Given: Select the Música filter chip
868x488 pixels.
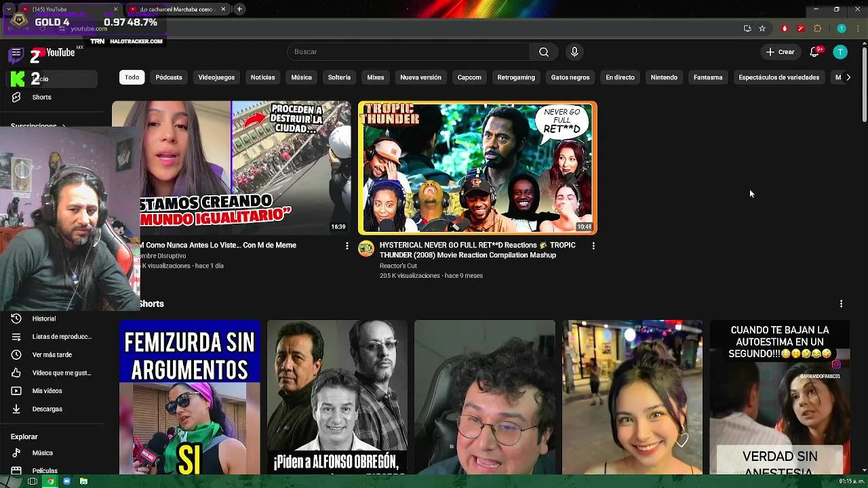Looking at the screenshot, I should (x=301, y=77).
